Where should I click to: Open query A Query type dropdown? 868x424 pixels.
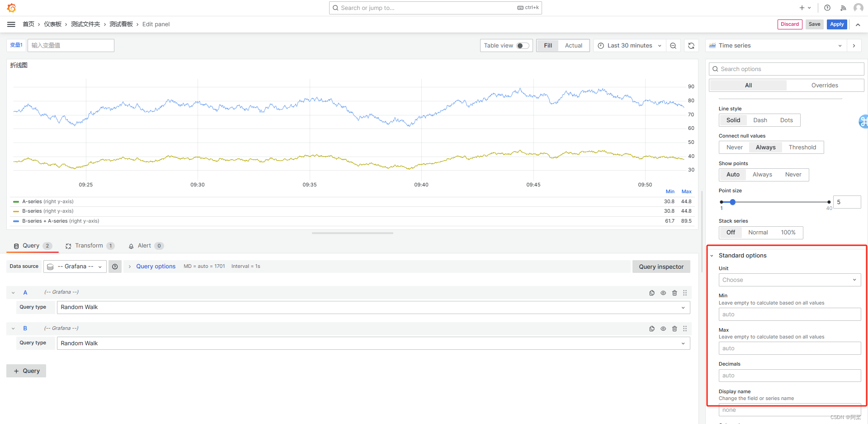[x=373, y=308]
